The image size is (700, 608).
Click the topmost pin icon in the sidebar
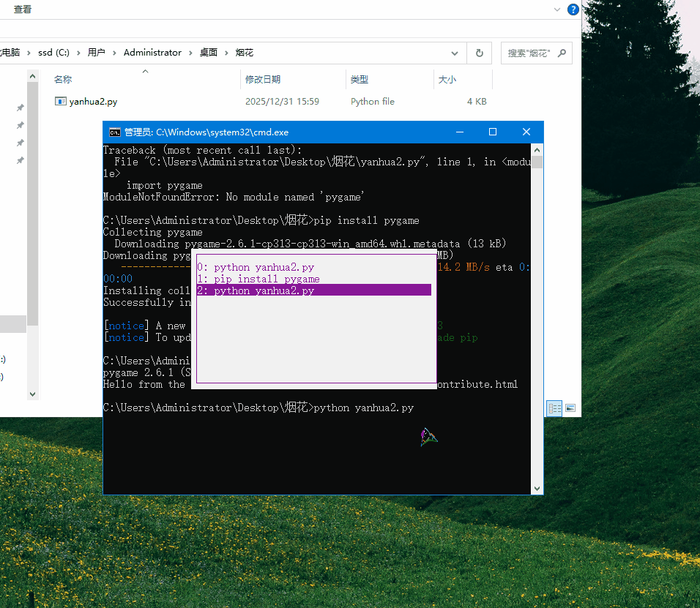pyautogui.click(x=20, y=107)
